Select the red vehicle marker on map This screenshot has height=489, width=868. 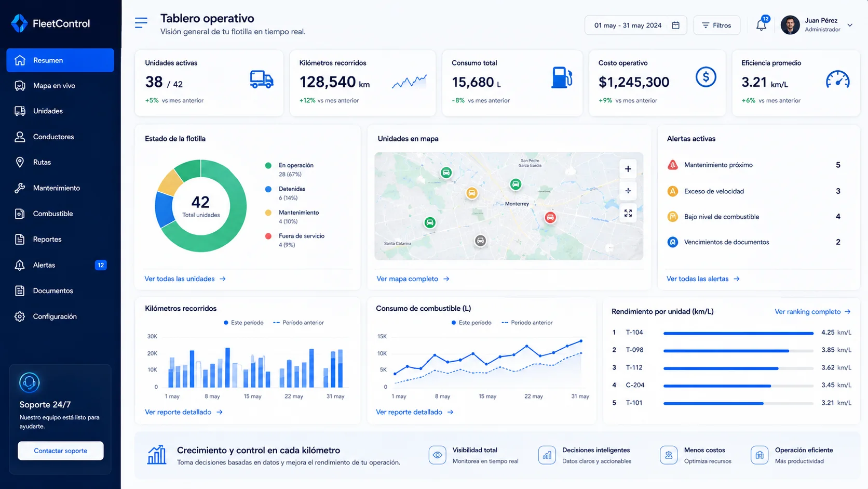[550, 217]
